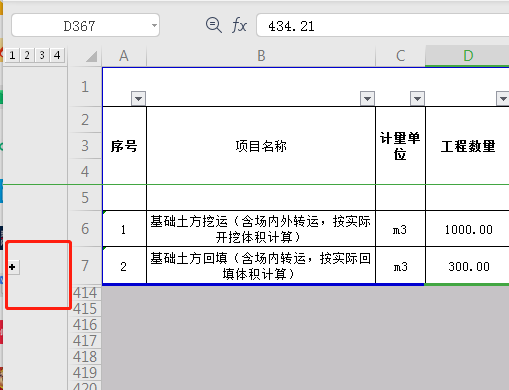Click the 计量单位 header cell
This screenshot has width=509, height=390.
[x=400, y=145]
